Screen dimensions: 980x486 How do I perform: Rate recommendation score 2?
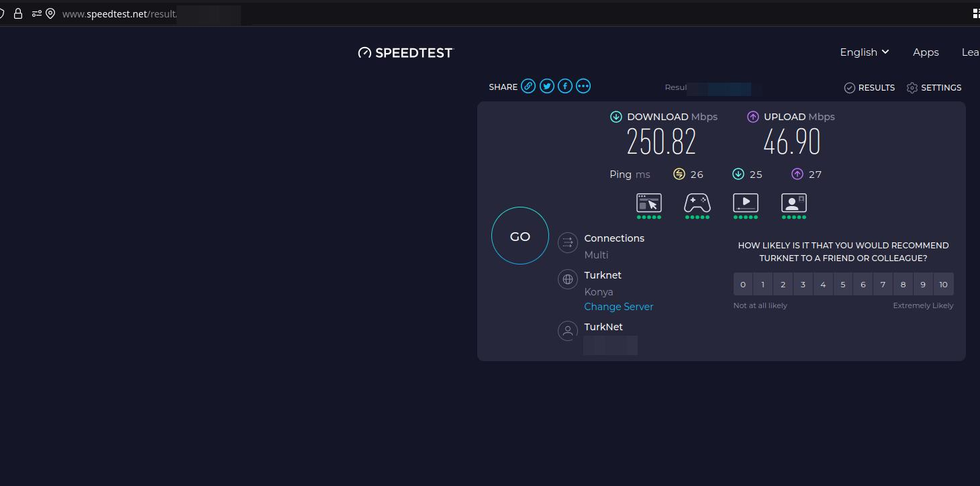[783, 285]
